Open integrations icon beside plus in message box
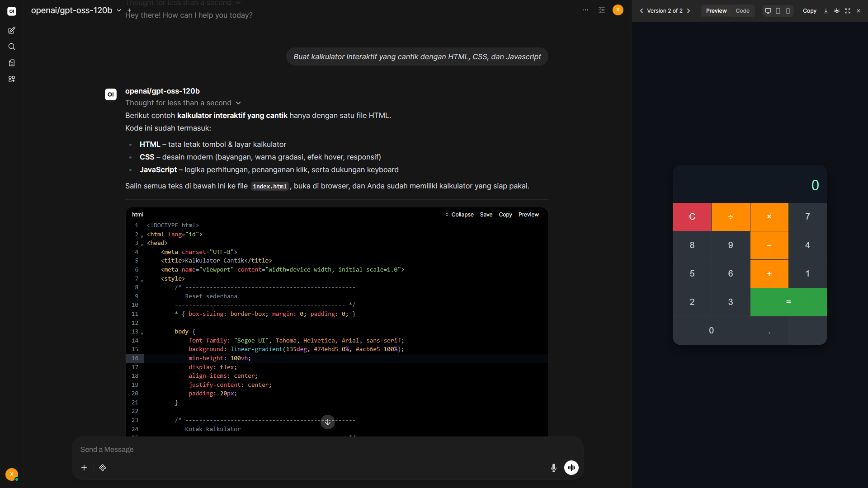The image size is (868, 488). [x=103, y=468]
